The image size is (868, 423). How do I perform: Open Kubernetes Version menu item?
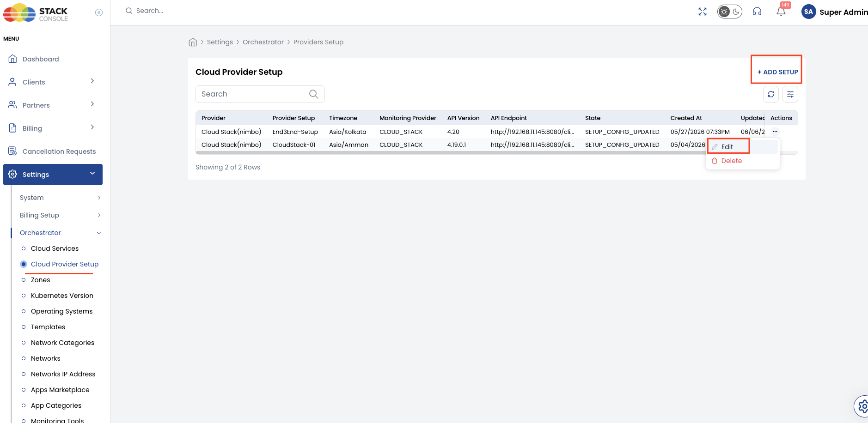click(x=62, y=296)
